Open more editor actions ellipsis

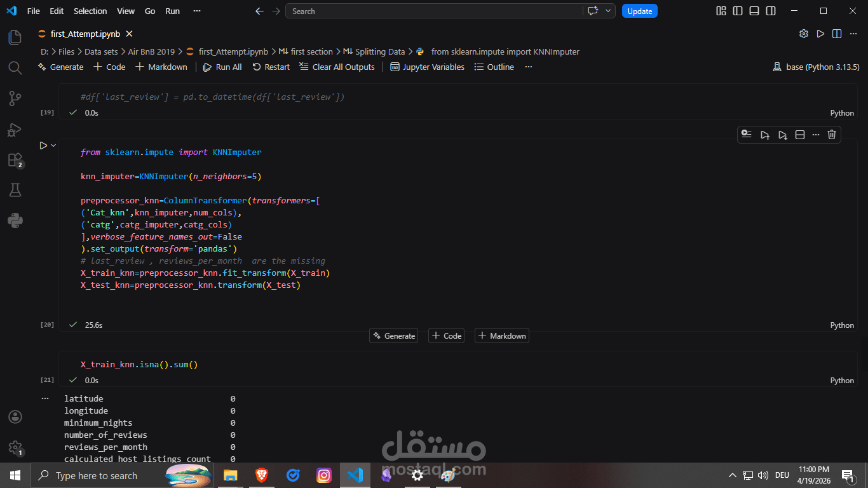853,34
